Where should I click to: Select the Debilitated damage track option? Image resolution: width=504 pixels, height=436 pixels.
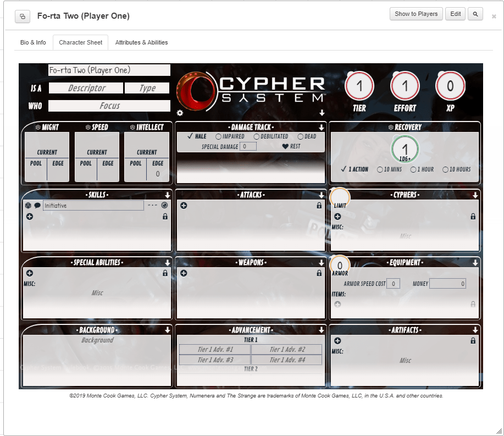click(x=257, y=136)
